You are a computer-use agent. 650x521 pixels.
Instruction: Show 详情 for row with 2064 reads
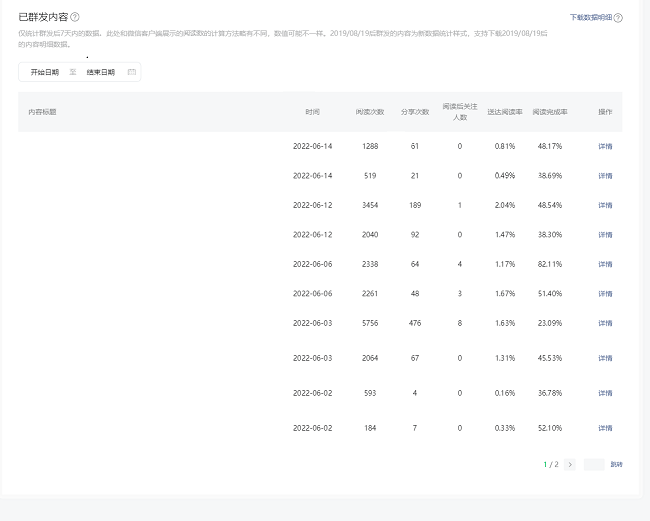click(605, 358)
